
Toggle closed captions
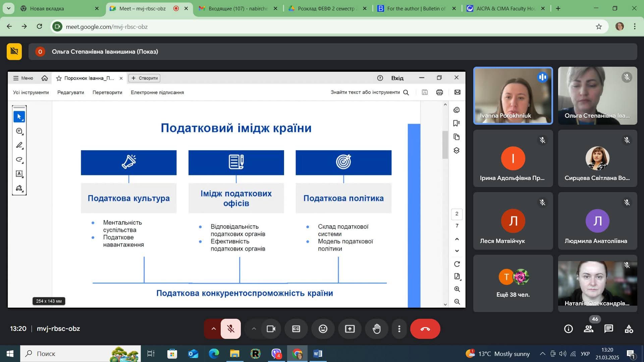click(x=296, y=329)
